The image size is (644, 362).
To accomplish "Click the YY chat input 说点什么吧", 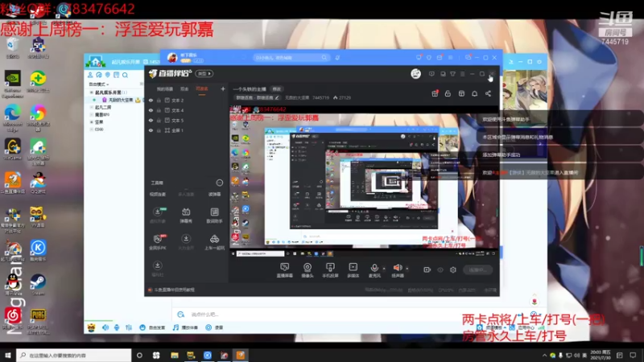I will 205,315.
